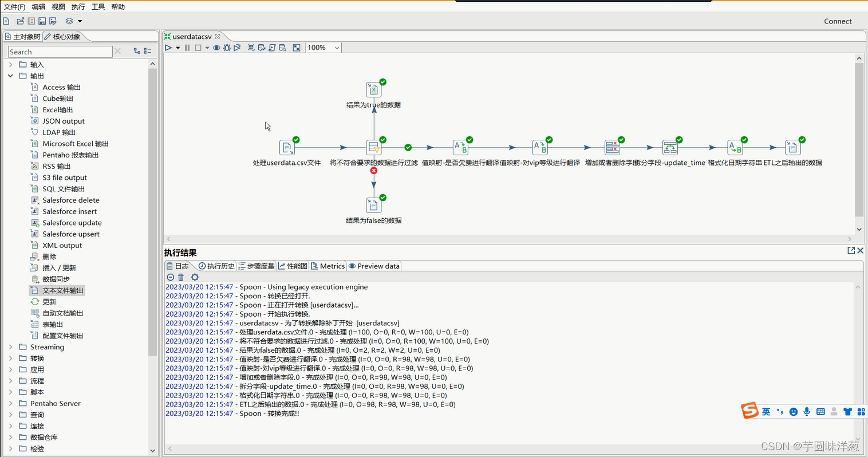Select the 处理userdata.csv文件 input step
The image size is (868, 457).
(x=287, y=147)
